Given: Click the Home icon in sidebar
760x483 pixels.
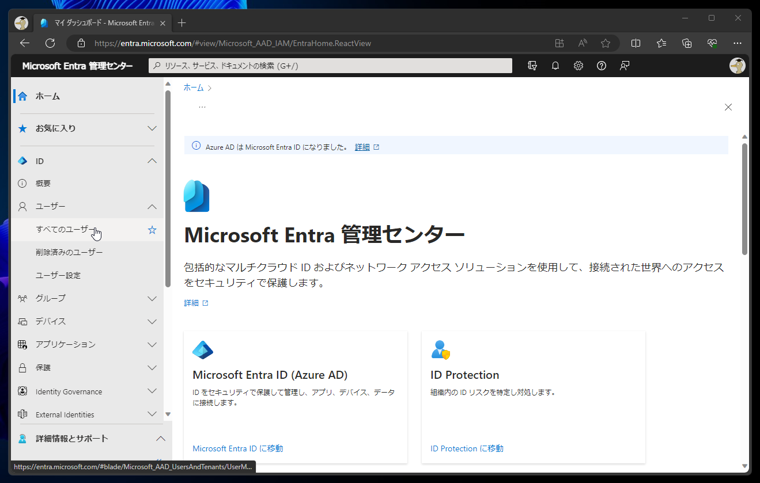Looking at the screenshot, I should point(22,96).
